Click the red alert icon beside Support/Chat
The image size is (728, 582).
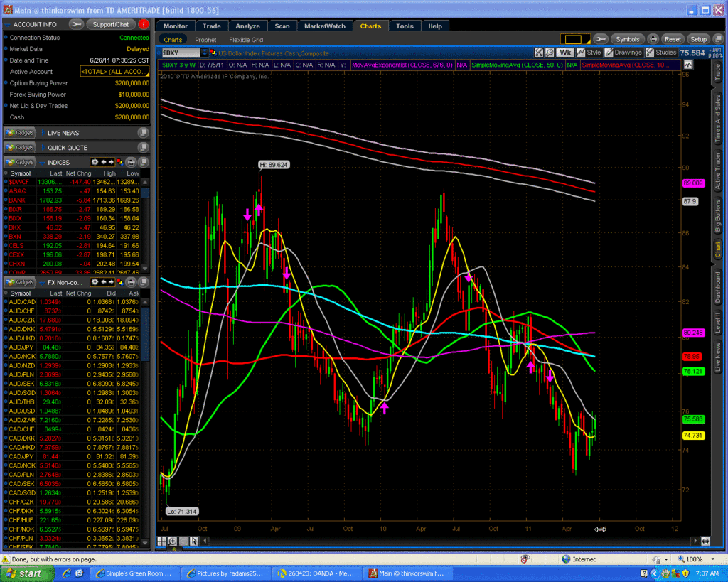point(144,24)
